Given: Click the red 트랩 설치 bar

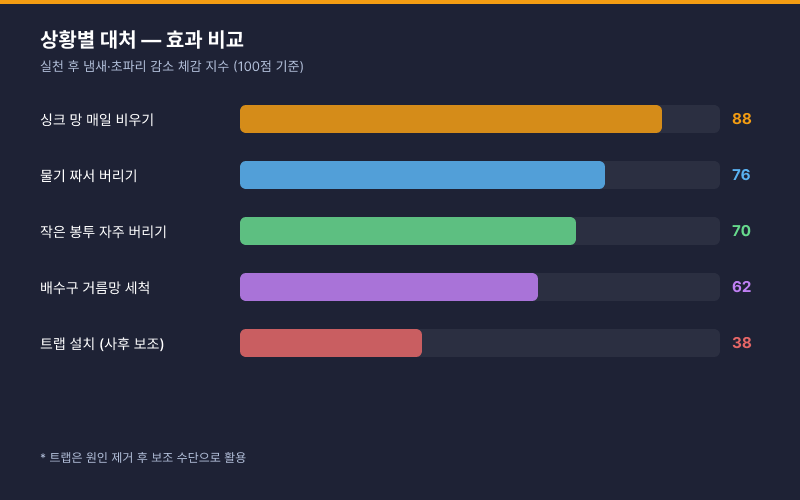Looking at the screenshot, I should click(331, 343).
